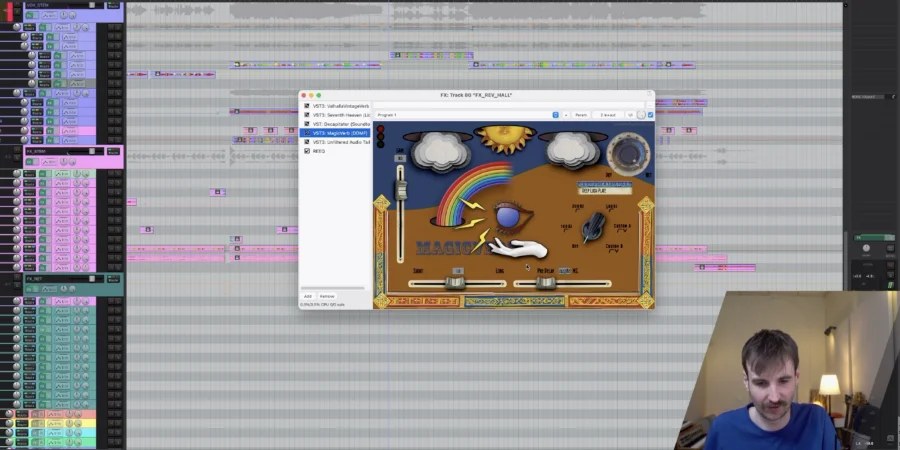Click the FX comment field above preset bar

pyautogui.click(x=509, y=106)
